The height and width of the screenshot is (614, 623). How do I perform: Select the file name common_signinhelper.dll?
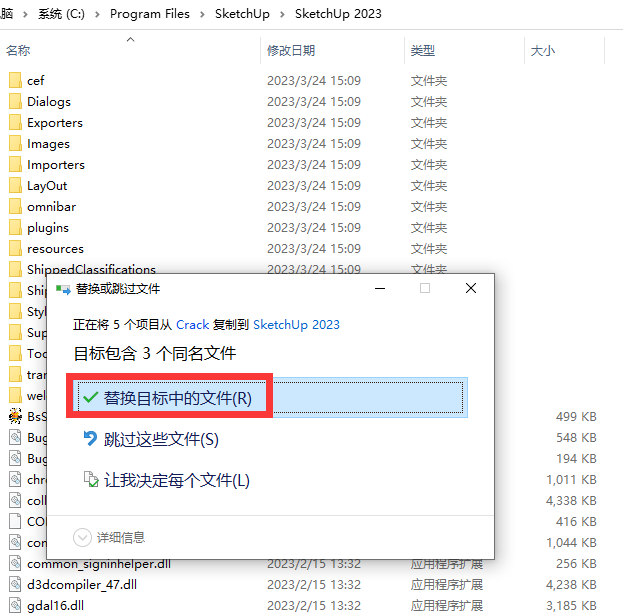[x=99, y=564]
